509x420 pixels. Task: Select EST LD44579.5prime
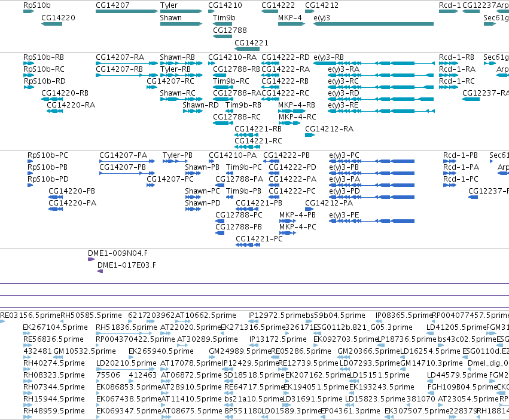(457, 375)
